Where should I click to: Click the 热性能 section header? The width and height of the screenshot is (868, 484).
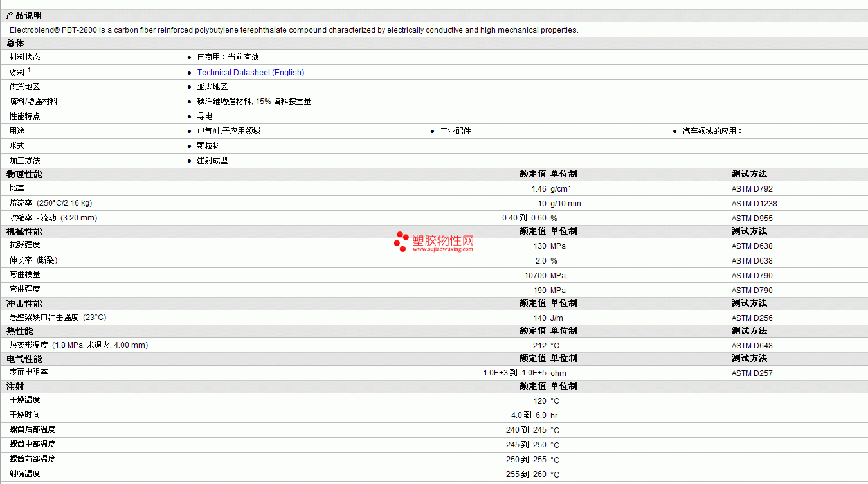[x=20, y=331]
